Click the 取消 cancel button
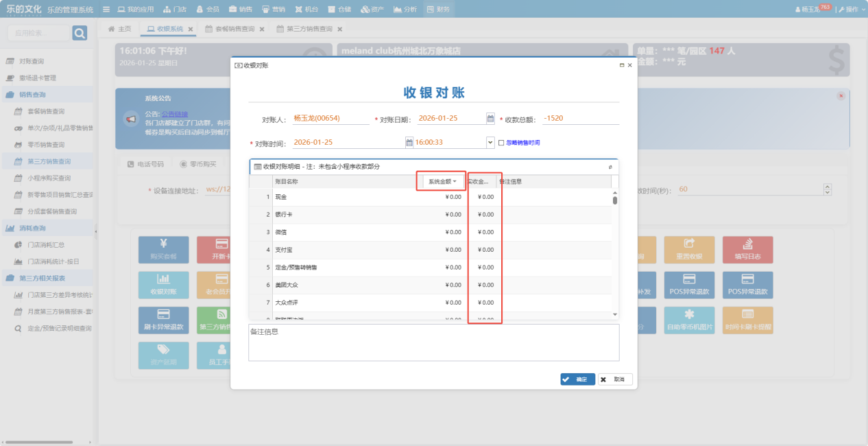Screen dimensions: 868x446 (x=615, y=379)
